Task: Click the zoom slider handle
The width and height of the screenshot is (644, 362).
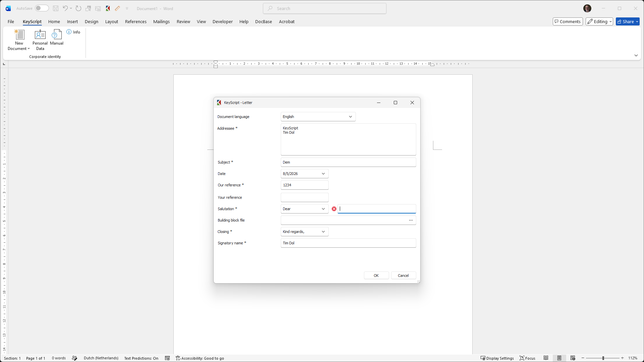Action: 603,358
